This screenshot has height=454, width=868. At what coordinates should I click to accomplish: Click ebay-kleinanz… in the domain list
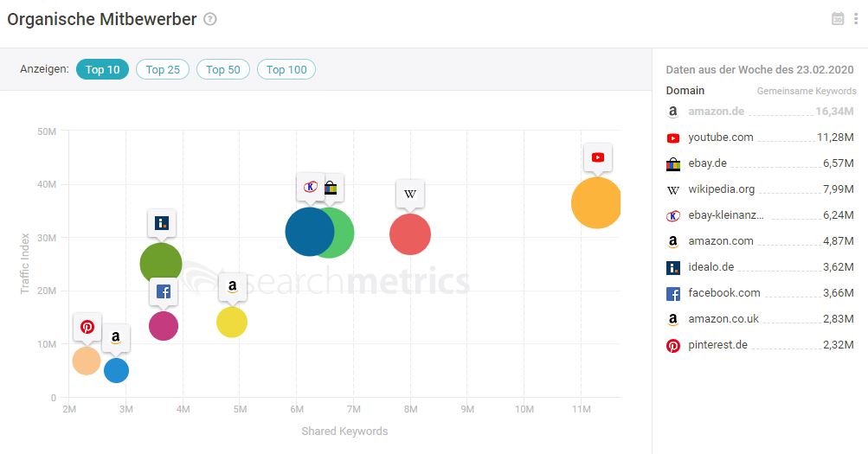pyautogui.click(x=725, y=215)
